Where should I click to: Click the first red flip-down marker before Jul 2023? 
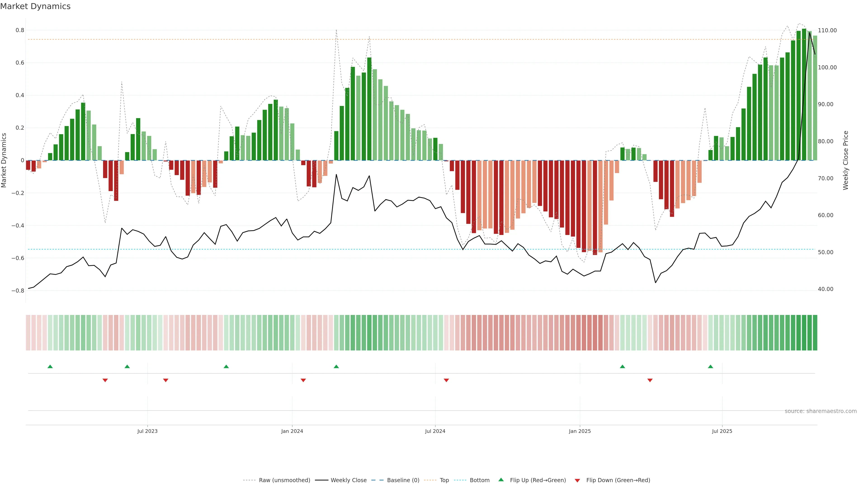coord(105,380)
